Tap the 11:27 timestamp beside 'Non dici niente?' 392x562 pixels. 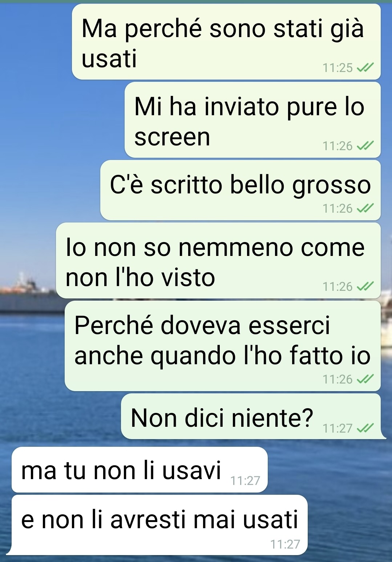(x=338, y=428)
